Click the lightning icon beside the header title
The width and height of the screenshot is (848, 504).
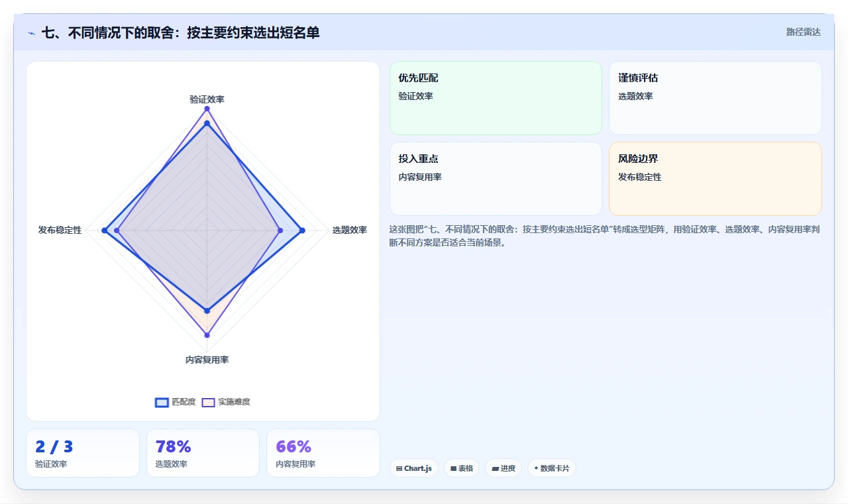coord(32,32)
